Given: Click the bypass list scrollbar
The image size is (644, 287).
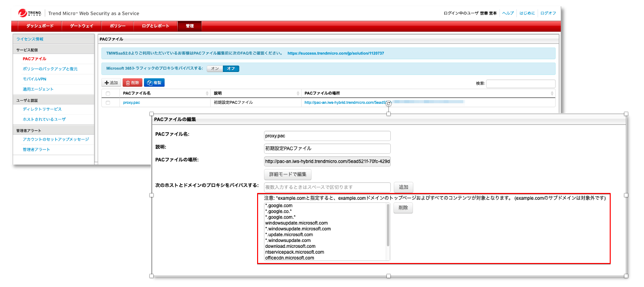Looking at the screenshot, I should (x=388, y=225).
